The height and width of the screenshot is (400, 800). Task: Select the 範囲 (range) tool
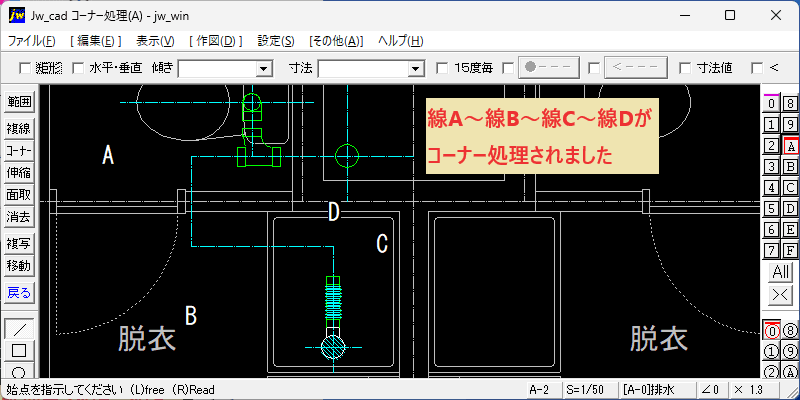[x=19, y=103]
